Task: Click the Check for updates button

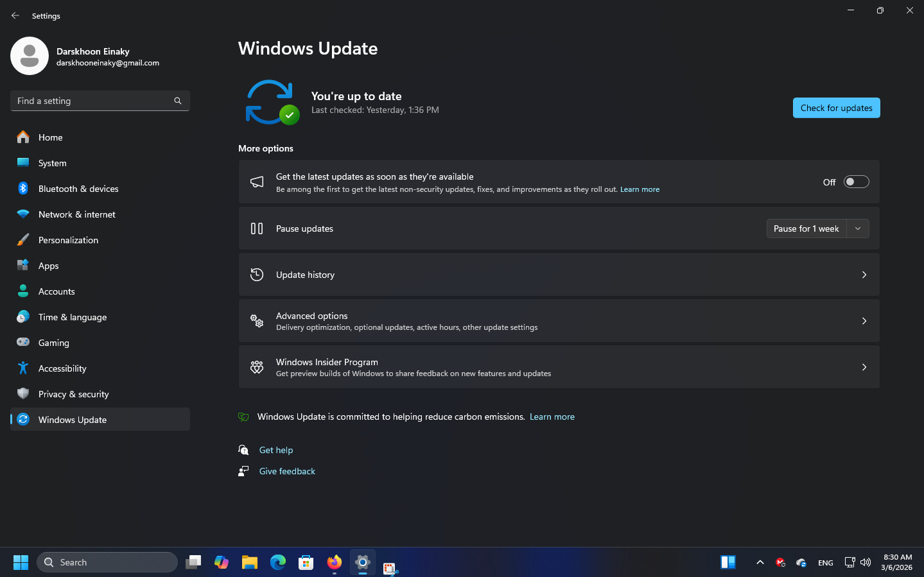Action: coord(836,108)
